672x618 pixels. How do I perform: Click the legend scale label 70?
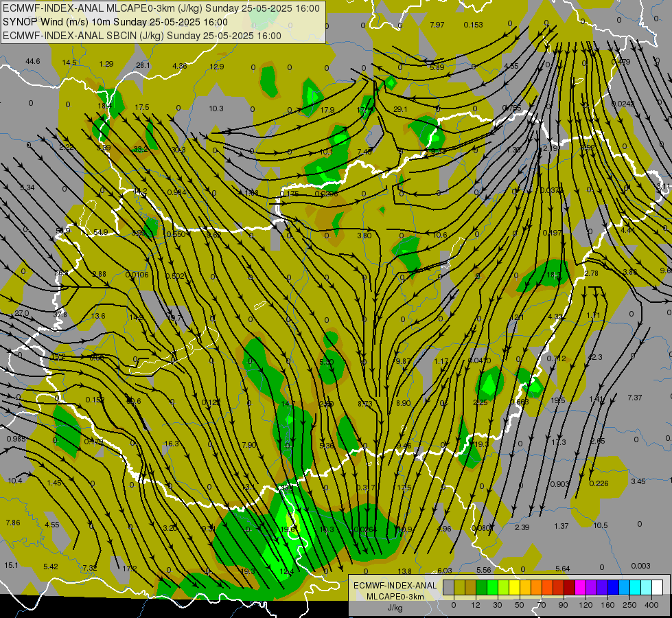click(x=542, y=605)
